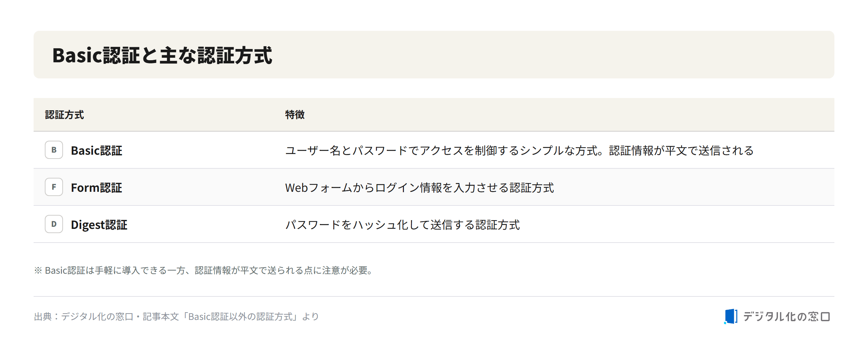Click the パスワードをハッシュ化 description text
868x357 pixels.
point(402,225)
